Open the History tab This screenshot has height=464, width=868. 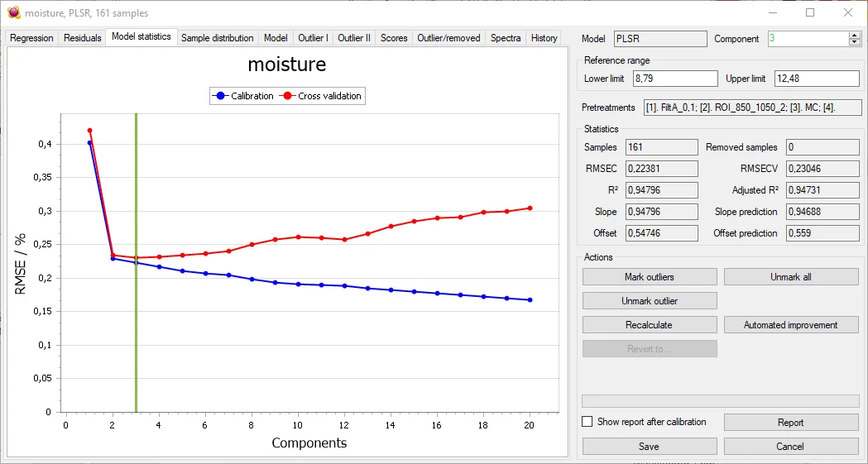[x=544, y=38]
